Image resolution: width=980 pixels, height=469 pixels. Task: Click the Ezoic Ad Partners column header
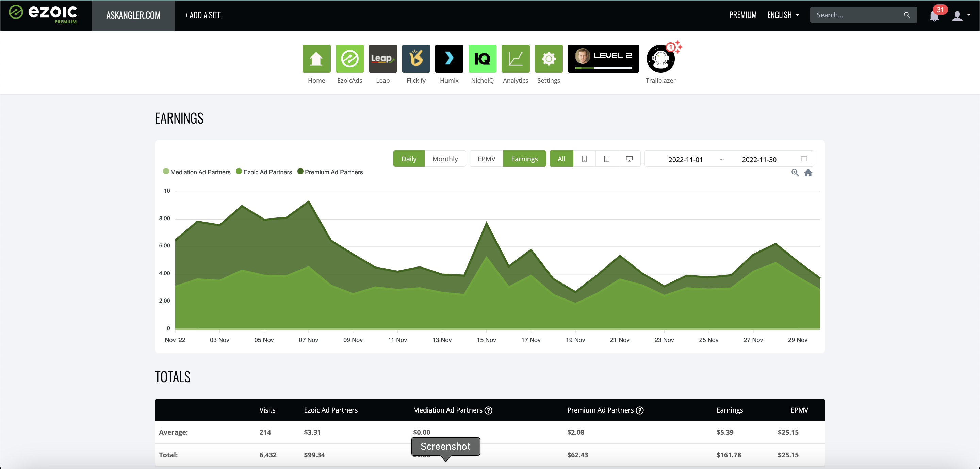click(331, 410)
